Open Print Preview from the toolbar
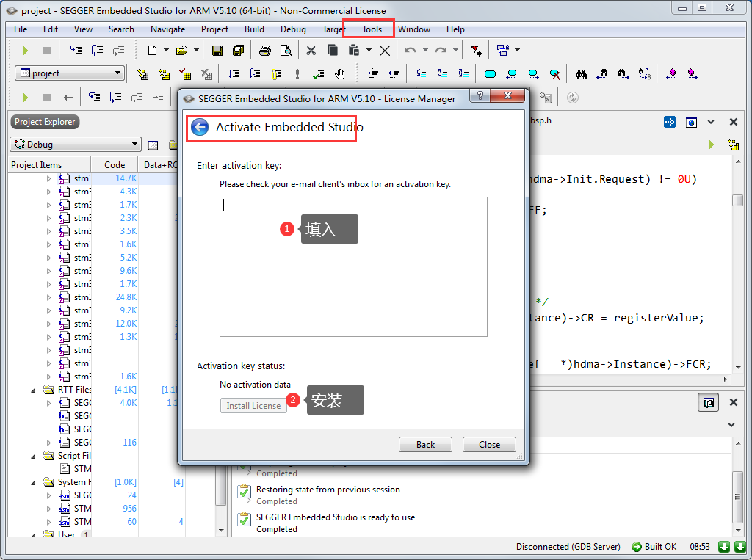 point(286,51)
